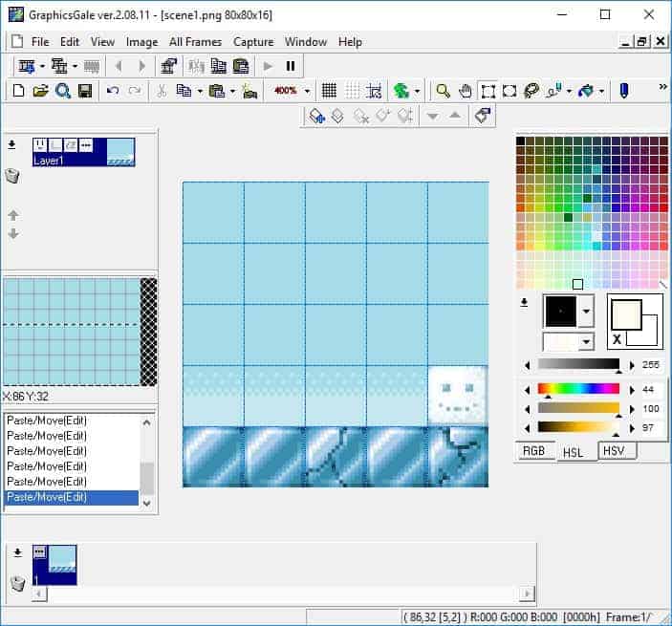
Task: Toggle Layer1 transparency box icon
Action: [x=55, y=145]
